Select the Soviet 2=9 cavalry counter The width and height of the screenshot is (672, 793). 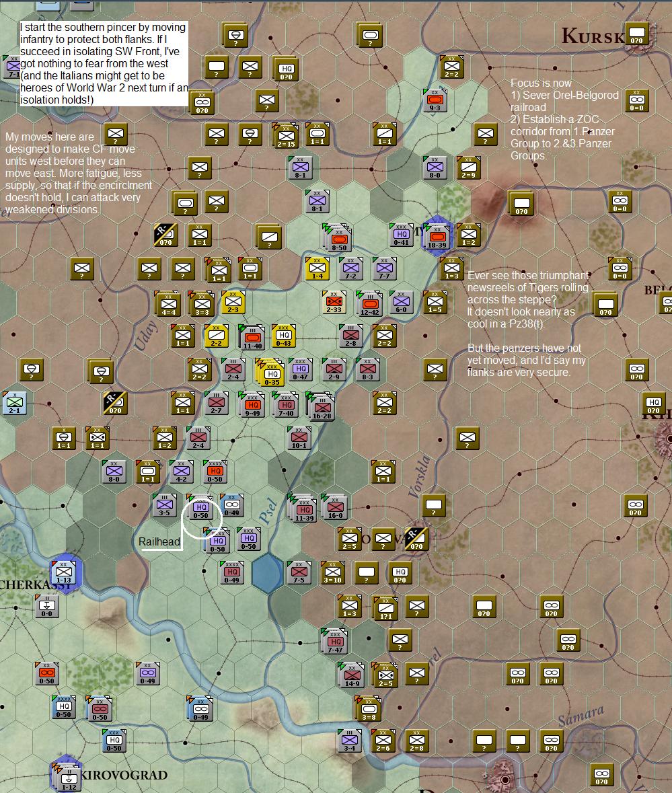[x=469, y=168]
